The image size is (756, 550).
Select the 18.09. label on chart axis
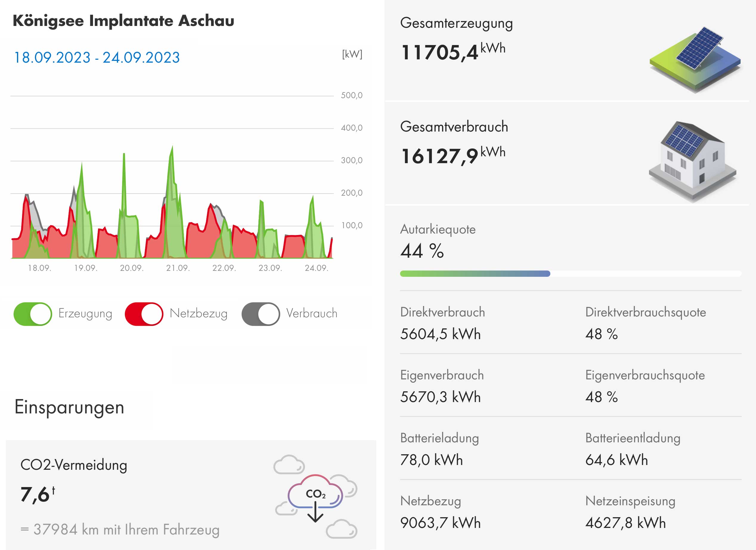[x=39, y=268]
